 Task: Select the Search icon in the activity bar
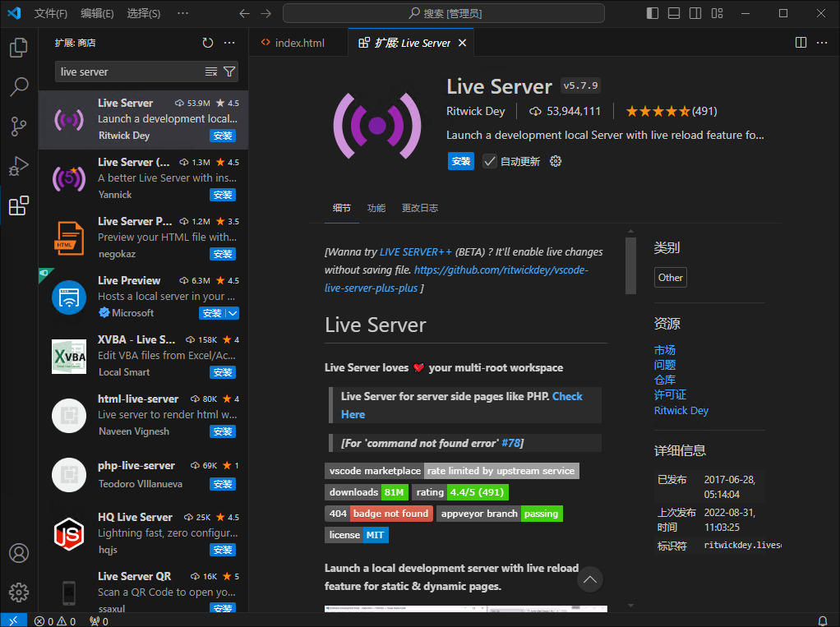[19, 87]
